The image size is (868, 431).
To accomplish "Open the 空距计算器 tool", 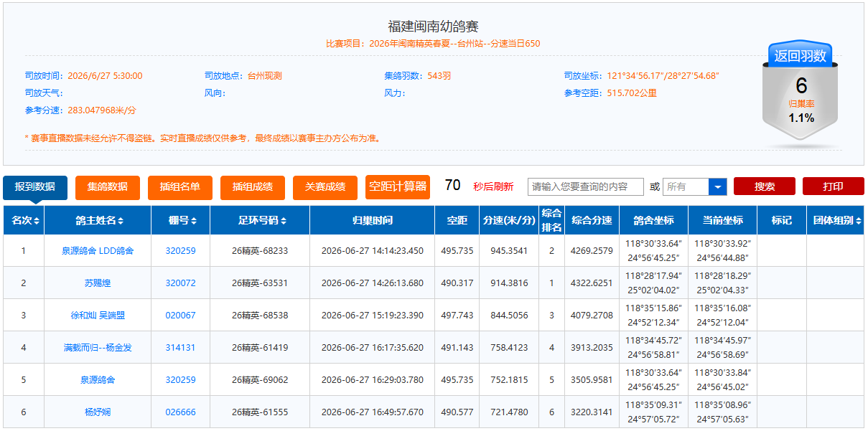I will pyautogui.click(x=398, y=186).
